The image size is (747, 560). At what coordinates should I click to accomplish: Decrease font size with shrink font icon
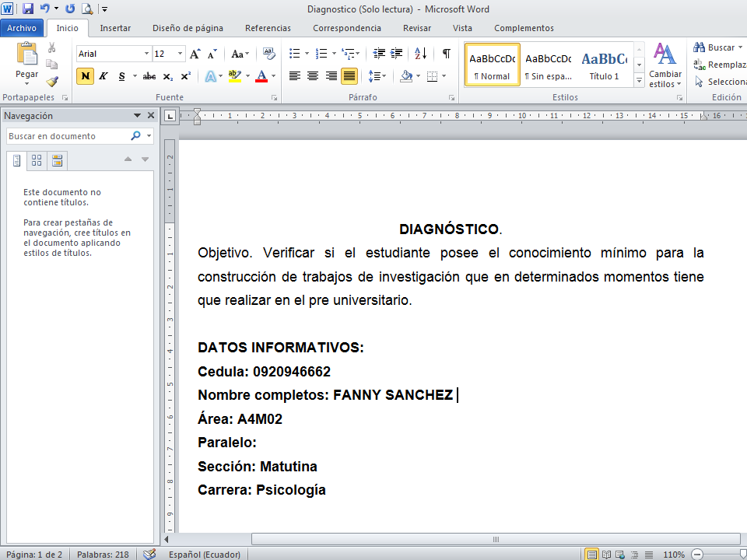point(212,54)
